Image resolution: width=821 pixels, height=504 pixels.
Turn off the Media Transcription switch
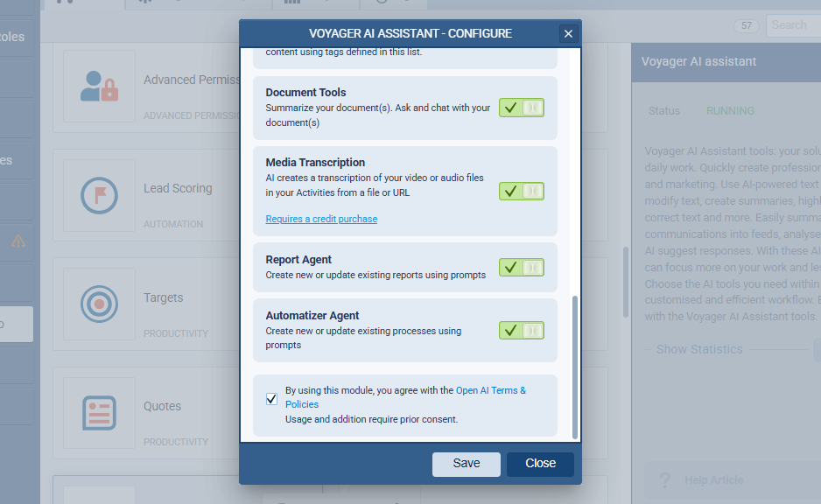522,191
